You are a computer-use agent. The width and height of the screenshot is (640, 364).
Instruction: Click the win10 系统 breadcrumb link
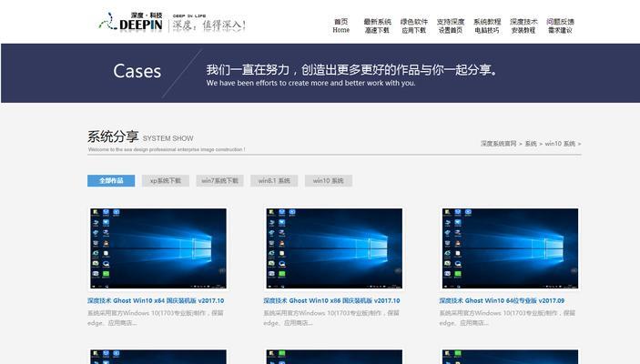pos(560,144)
